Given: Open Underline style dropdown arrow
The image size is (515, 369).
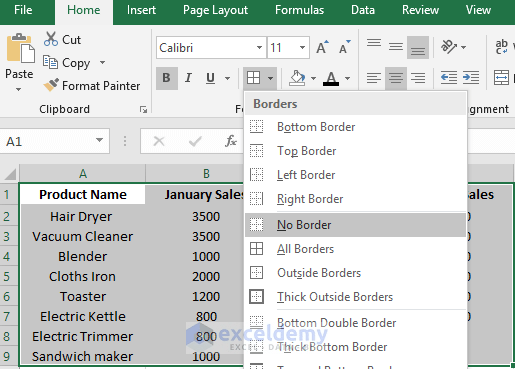Looking at the screenshot, I should pyautogui.click(x=228, y=78).
